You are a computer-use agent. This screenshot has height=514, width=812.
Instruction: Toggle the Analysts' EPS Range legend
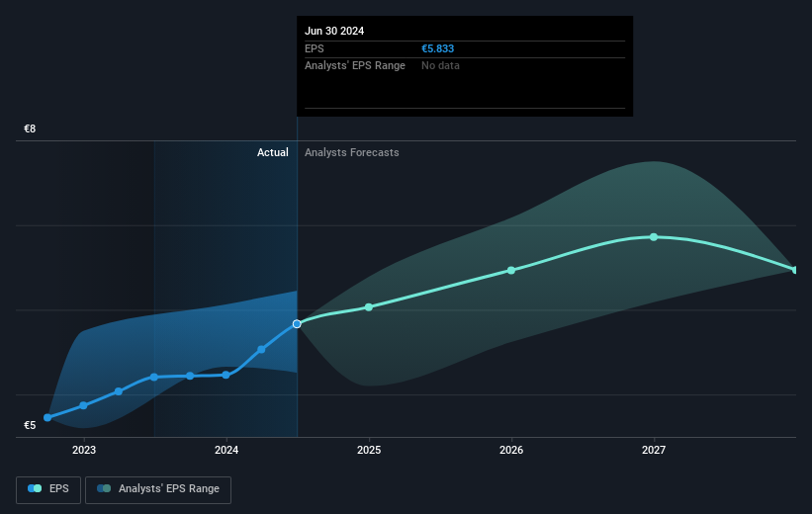tap(158, 489)
